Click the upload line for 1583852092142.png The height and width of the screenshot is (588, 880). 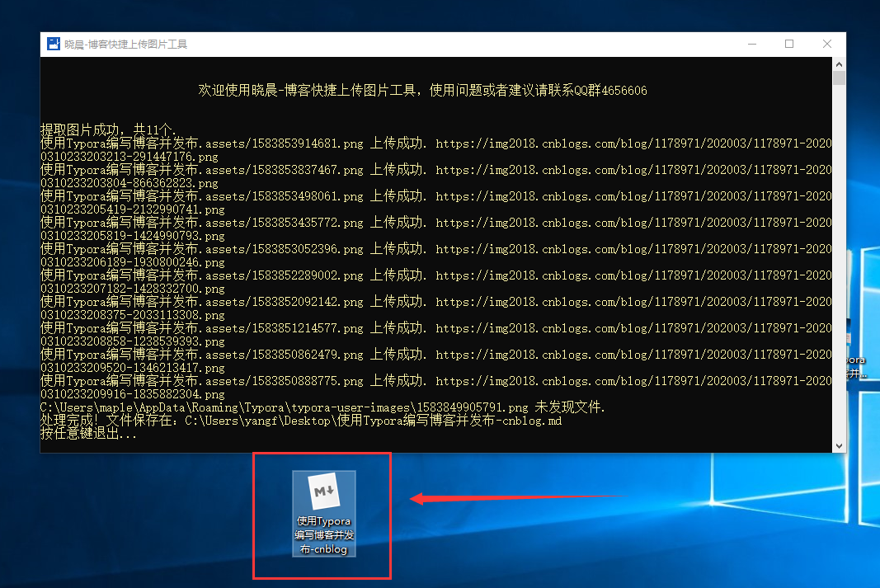point(436,302)
